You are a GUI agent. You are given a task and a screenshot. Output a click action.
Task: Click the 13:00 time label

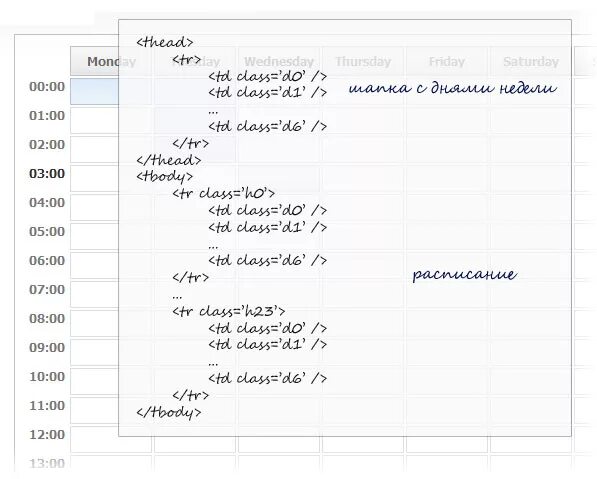click(47, 463)
